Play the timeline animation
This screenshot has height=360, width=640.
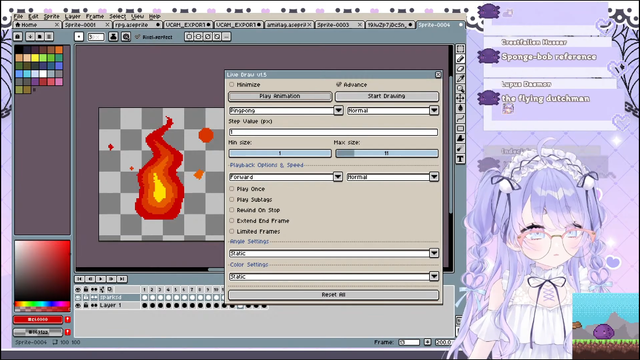click(101, 279)
